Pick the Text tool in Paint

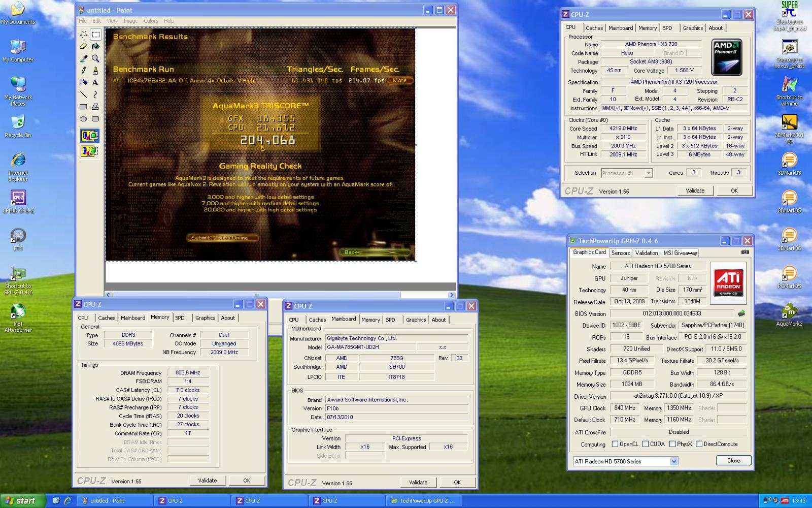click(95, 82)
